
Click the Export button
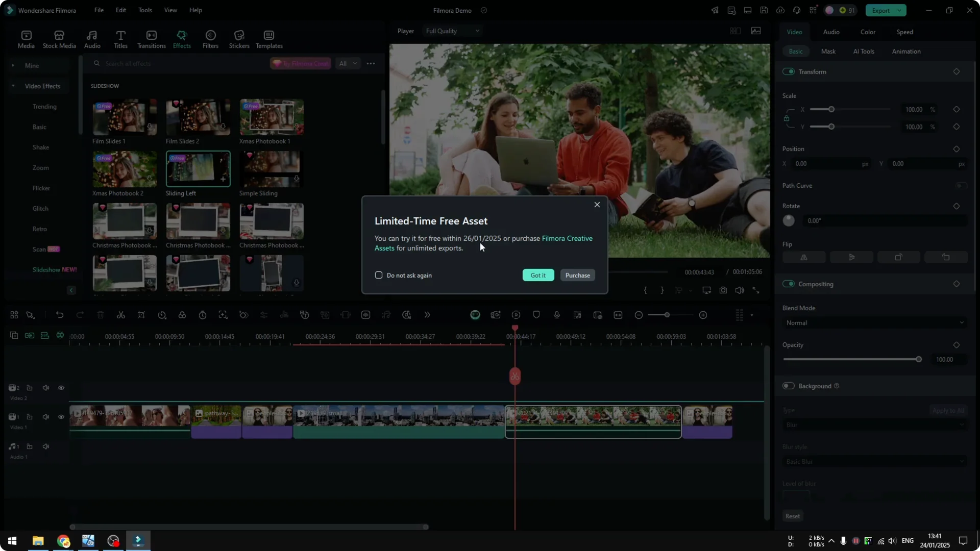coord(880,11)
